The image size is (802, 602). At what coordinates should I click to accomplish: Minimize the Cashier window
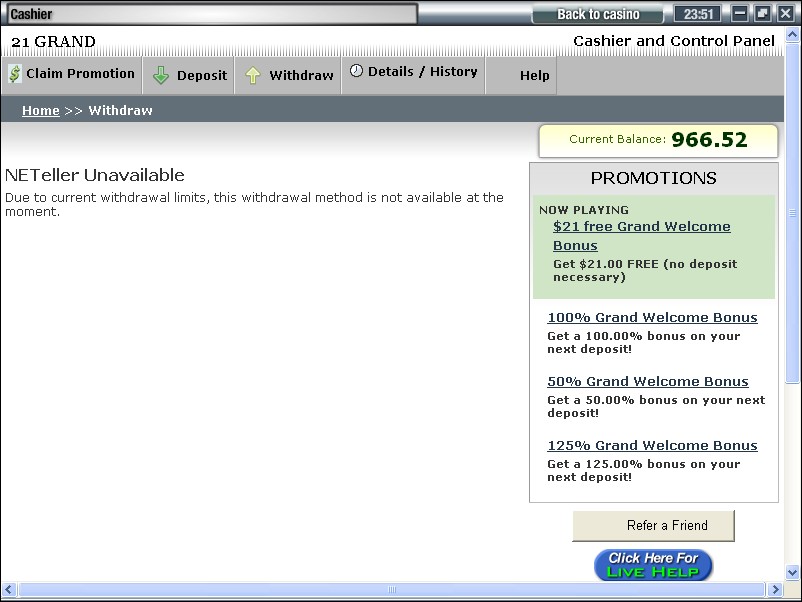click(739, 14)
